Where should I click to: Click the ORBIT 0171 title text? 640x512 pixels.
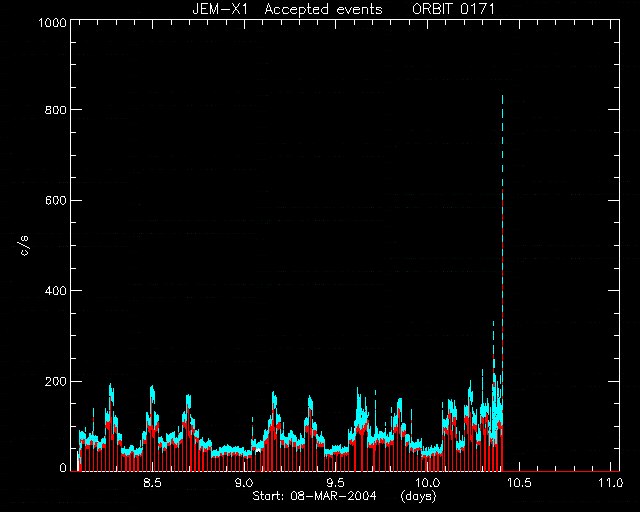[x=453, y=9]
